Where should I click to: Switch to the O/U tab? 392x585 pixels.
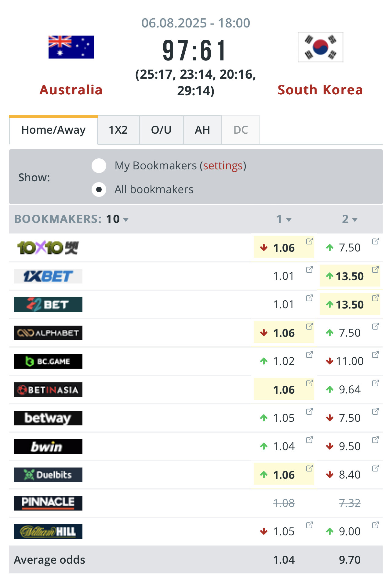click(x=161, y=130)
